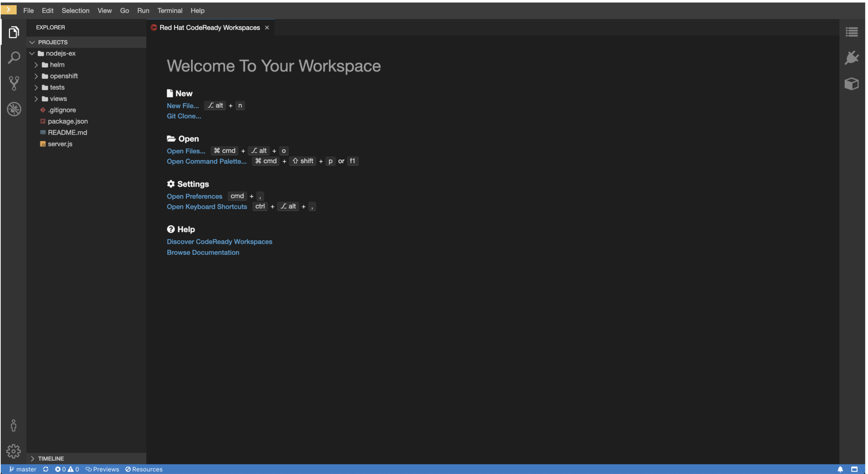Open the Go menu
The height and width of the screenshot is (474, 868).
click(x=125, y=10)
